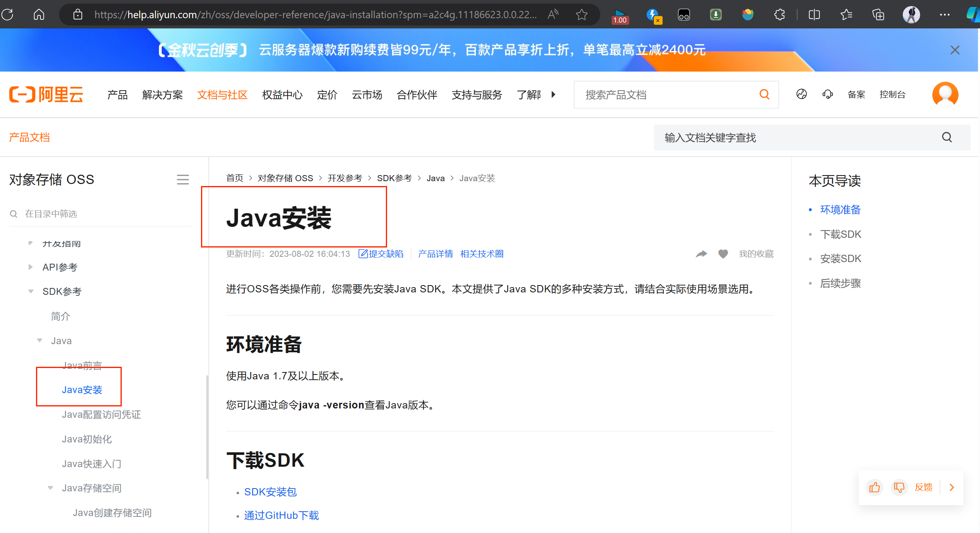Click the 备案 link

(x=856, y=95)
